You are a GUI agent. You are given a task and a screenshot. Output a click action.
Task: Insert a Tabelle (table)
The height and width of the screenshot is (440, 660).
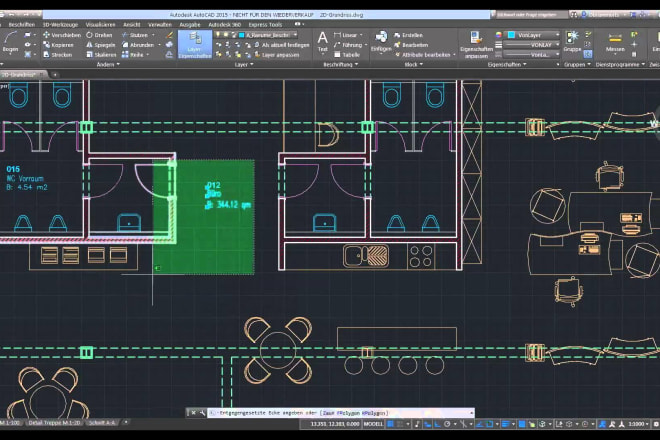tap(347, 55)
